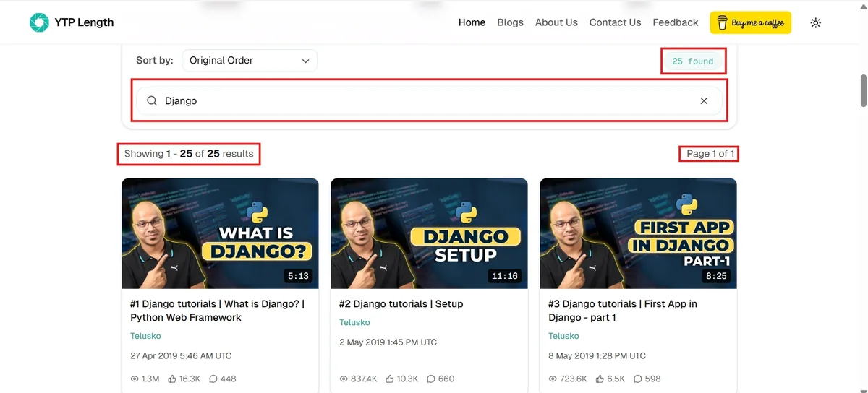Click the likes thumb icon beside 6.5K
The image size is (868, 393).
tap(600, 379)
